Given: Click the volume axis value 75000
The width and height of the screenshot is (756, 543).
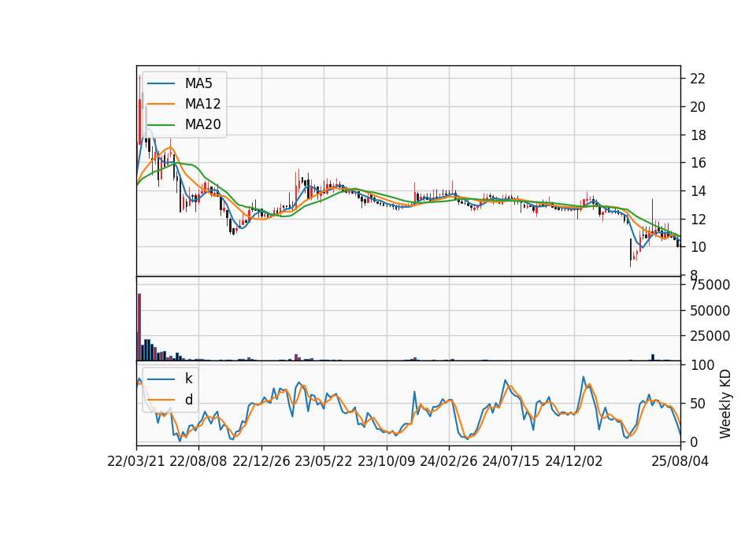Looking at the screenshot, I should point(710,285).
